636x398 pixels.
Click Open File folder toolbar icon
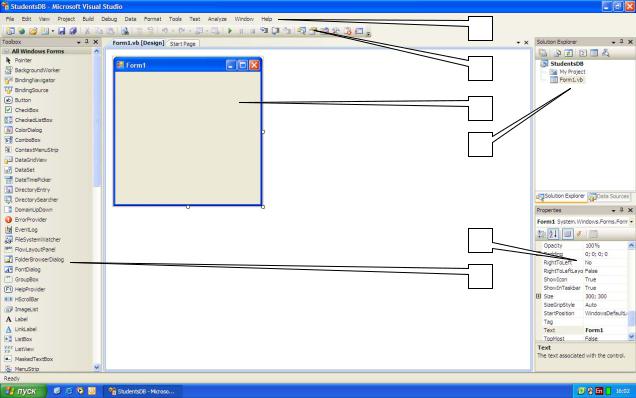tap(33, 31)
